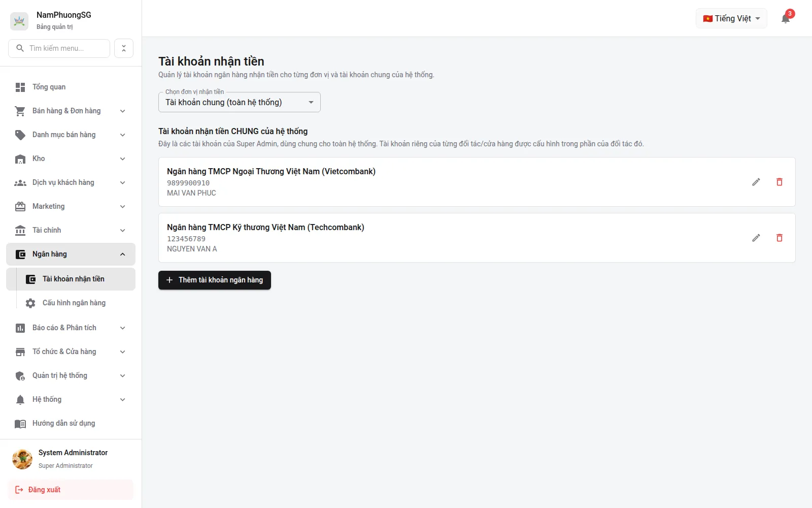Expand the Tài chính menu

click(71, 230)
